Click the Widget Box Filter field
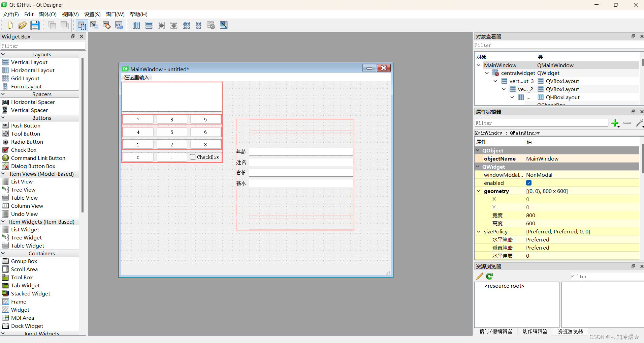This screenshot has height=343, width=644. tap(42, 46)
